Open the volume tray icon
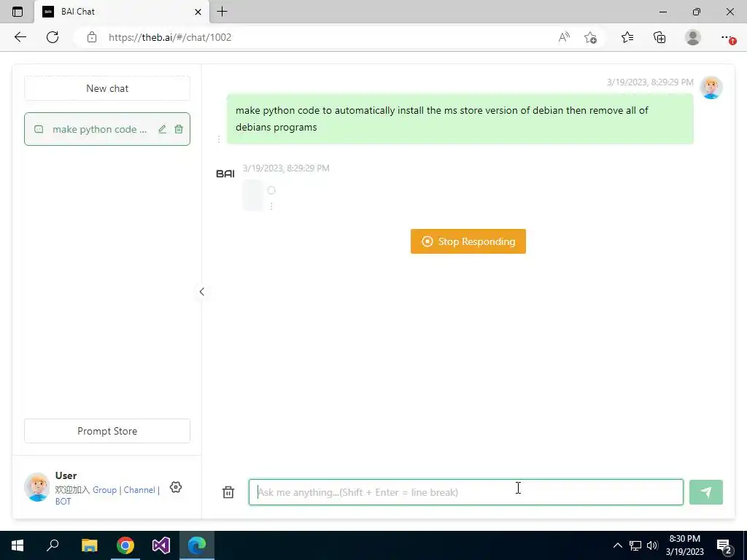The height and width of the screenshot is (560, 747). (652, 545)
